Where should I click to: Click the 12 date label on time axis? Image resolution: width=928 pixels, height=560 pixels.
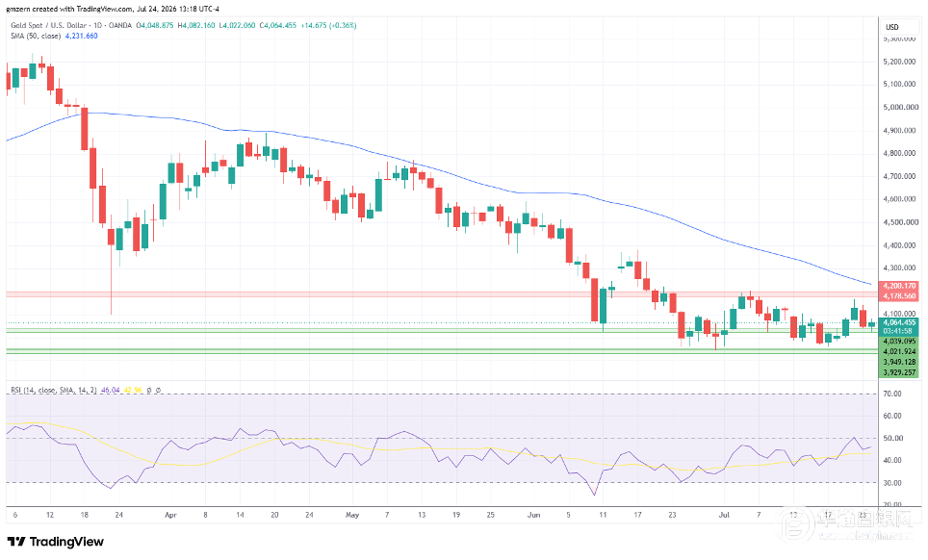click(x=50, y=515)
